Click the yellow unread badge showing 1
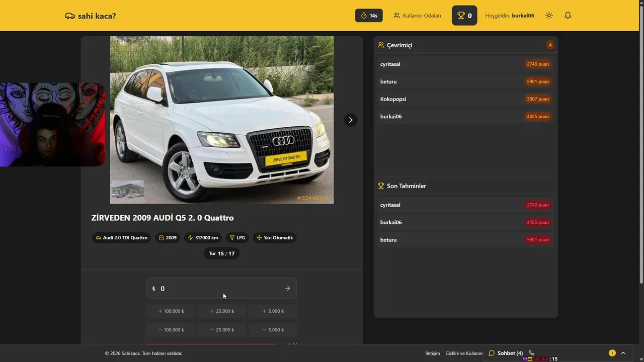 tap(612, 353)
